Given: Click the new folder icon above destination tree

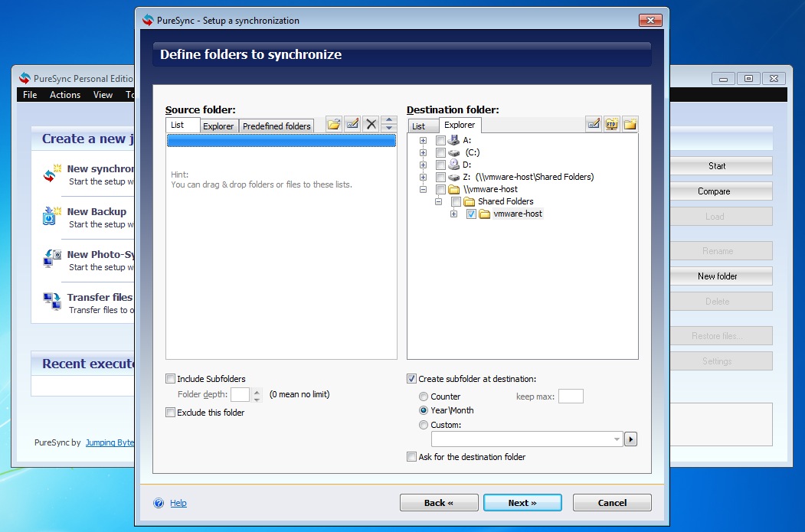Looking at the screenshot, I should coord(630,124).
